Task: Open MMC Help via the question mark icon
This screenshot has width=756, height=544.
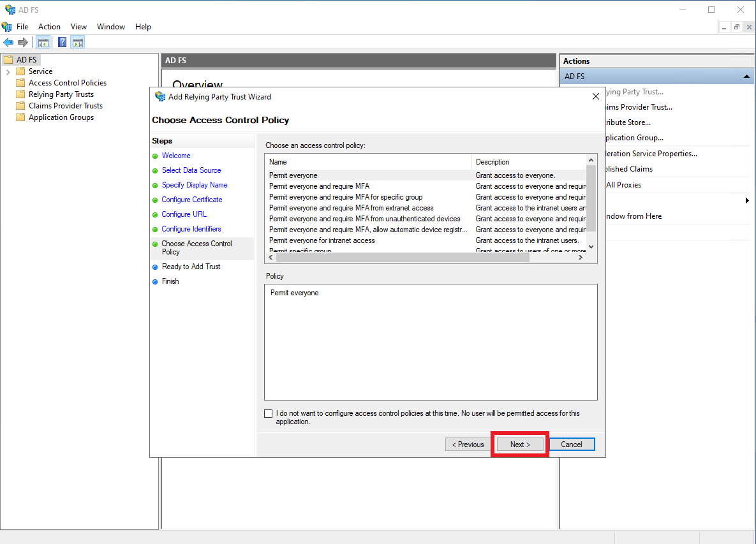Action: point(62,42)
